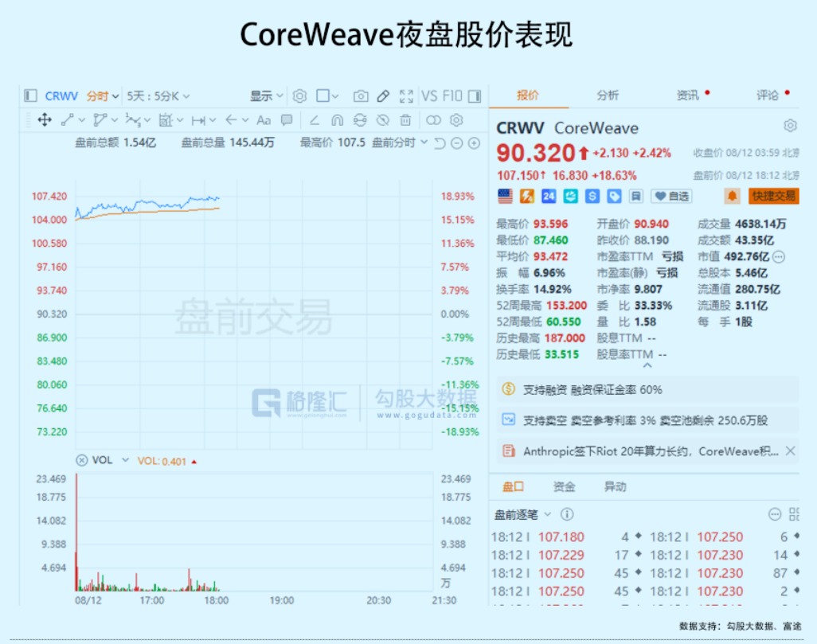Toggle the drawing pencil tool

tap(383, 96)
